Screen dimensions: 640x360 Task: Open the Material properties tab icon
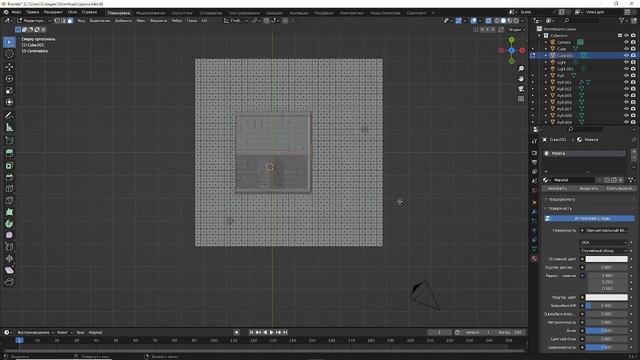tap(534, 259)
